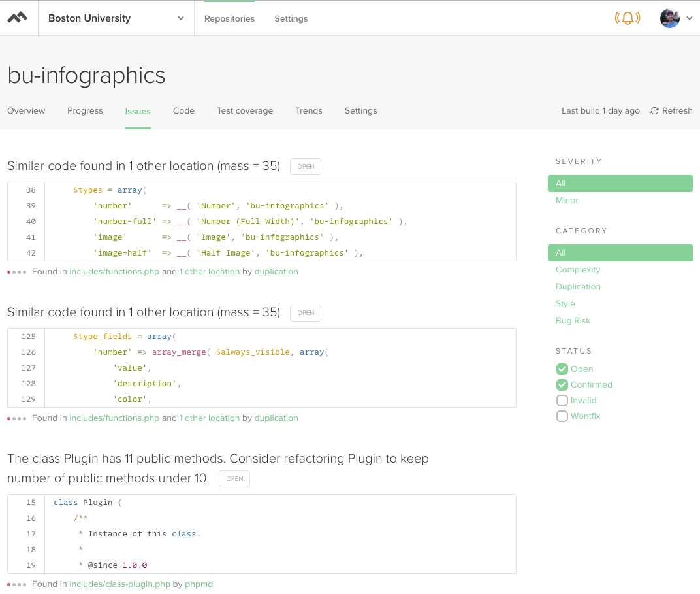Check the Invalid status checkbox
This screenshot has width=700, height=594.
(562, 400)
